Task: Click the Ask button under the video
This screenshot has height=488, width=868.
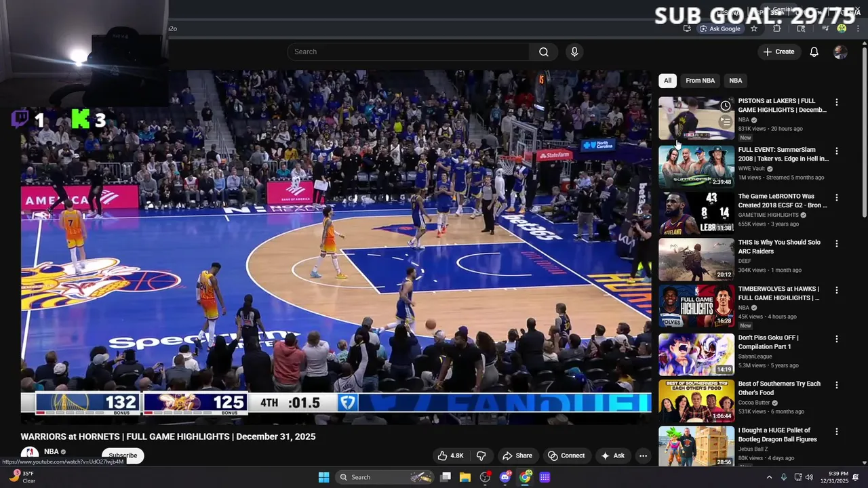Action: point(612,455)
